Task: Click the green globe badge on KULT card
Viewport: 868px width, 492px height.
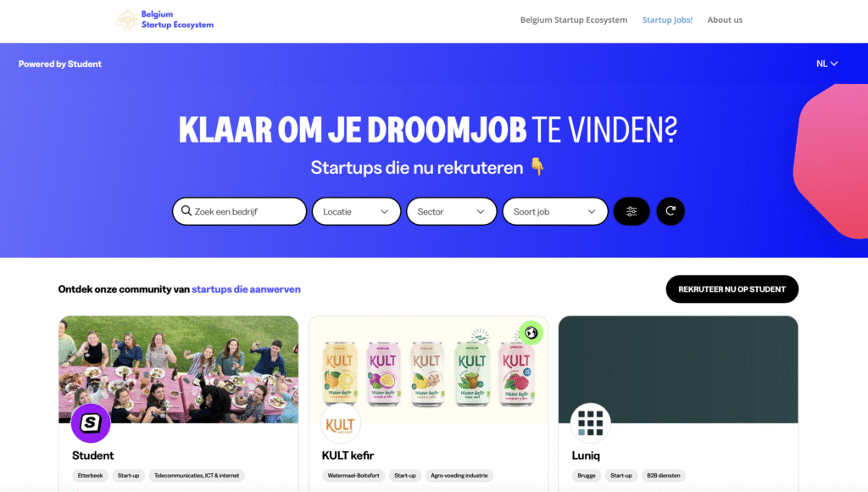Action: coord(531,333)
